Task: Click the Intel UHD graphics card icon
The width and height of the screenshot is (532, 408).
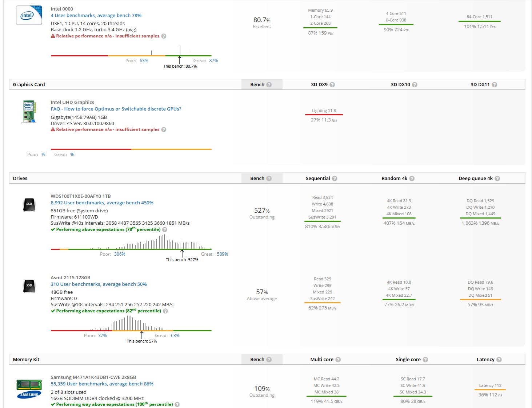Action: click(29, 111)
